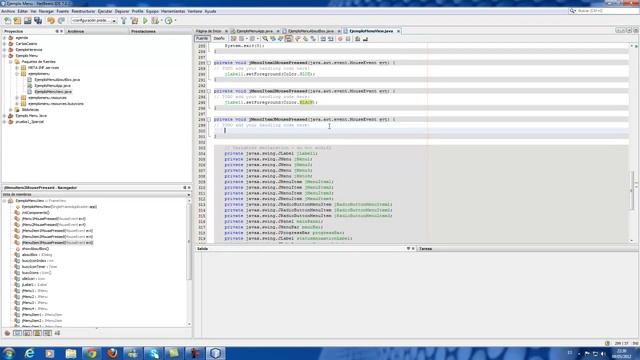
Task: Click the New Project toolbar icon
Action: coord(18,20)
